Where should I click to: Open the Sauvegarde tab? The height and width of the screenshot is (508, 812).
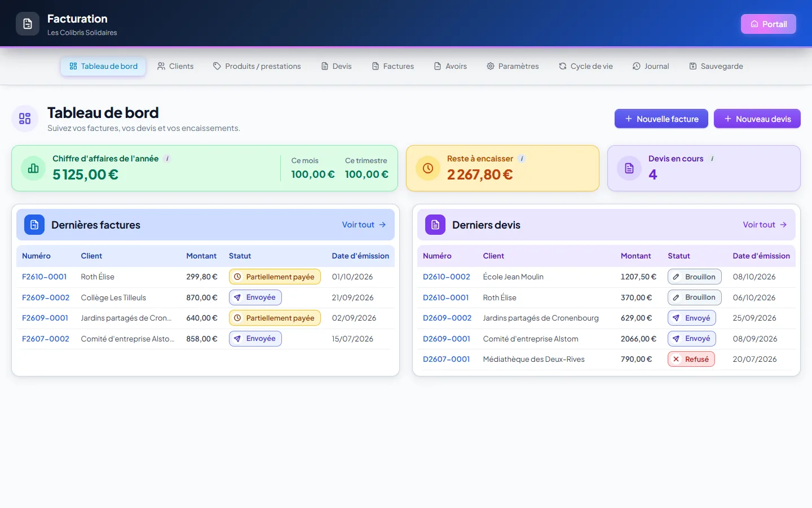(x=716, y=66)
